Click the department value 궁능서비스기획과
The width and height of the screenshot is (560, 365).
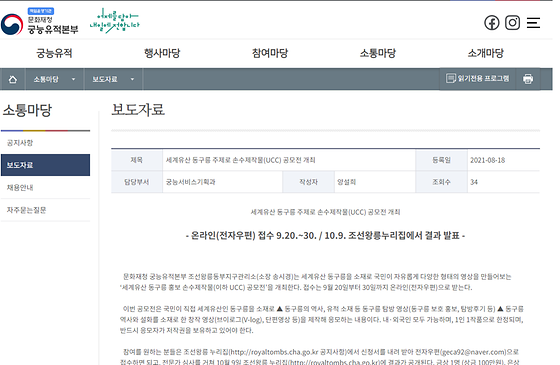(191, 182)
